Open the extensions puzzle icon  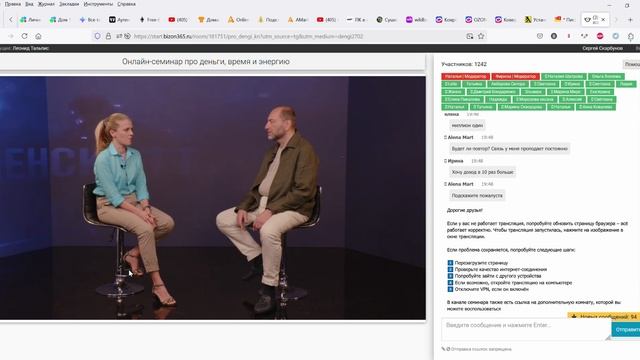click(x=631, y=36)
